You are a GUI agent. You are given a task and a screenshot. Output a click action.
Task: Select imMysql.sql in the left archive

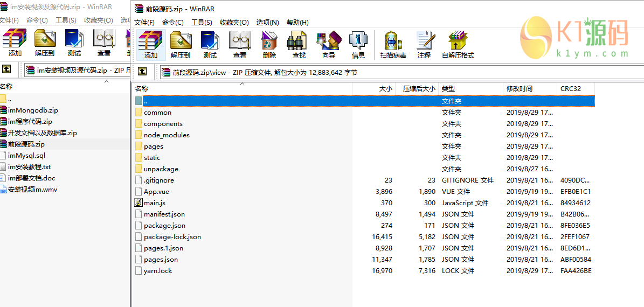click(x=26, y=156)
